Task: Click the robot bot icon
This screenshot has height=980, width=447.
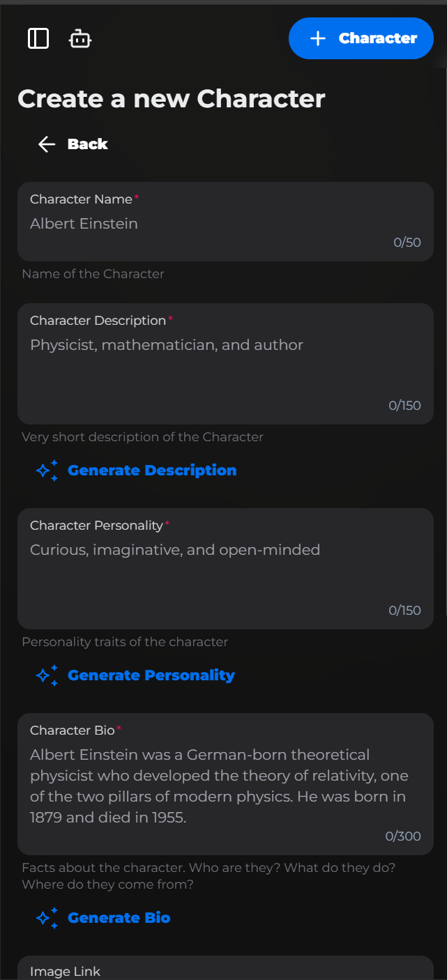Action: click(x=80, y=39)
